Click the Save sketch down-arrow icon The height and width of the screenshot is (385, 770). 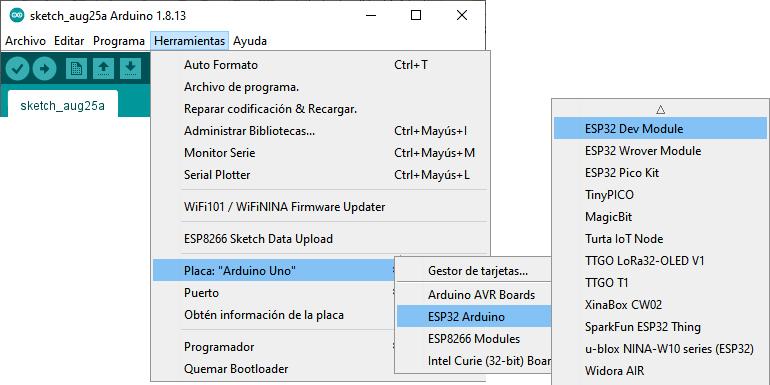click(x=130, y=69)
